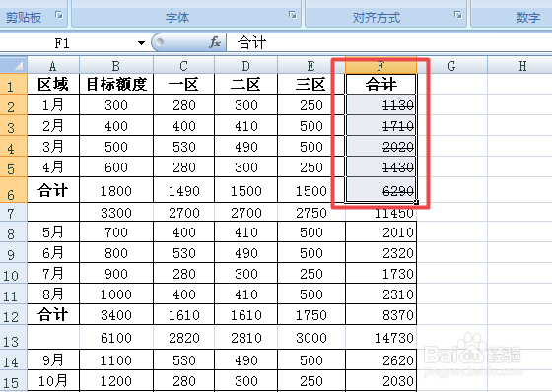Image resolution: width=552 pixels, height=392 pixels.
Task: Click the 一区 header cell
Action: 183,84
